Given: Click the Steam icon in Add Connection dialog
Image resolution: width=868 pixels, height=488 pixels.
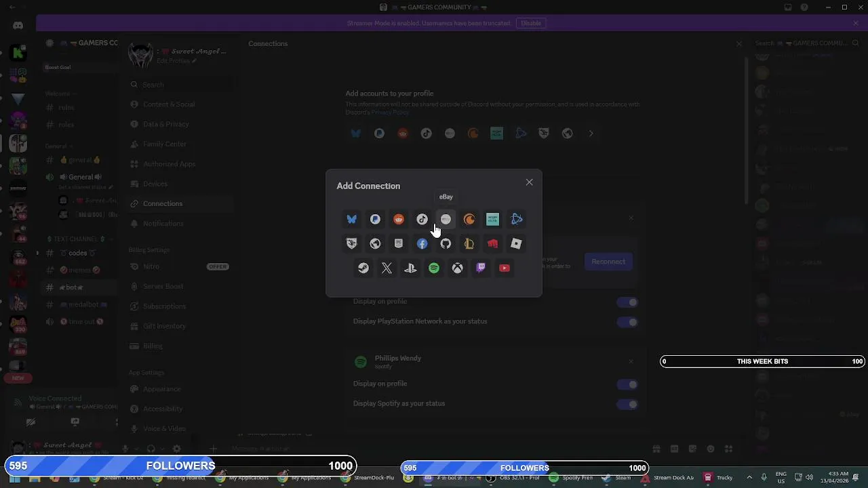Looking at the screenshot, I should 363,268.
